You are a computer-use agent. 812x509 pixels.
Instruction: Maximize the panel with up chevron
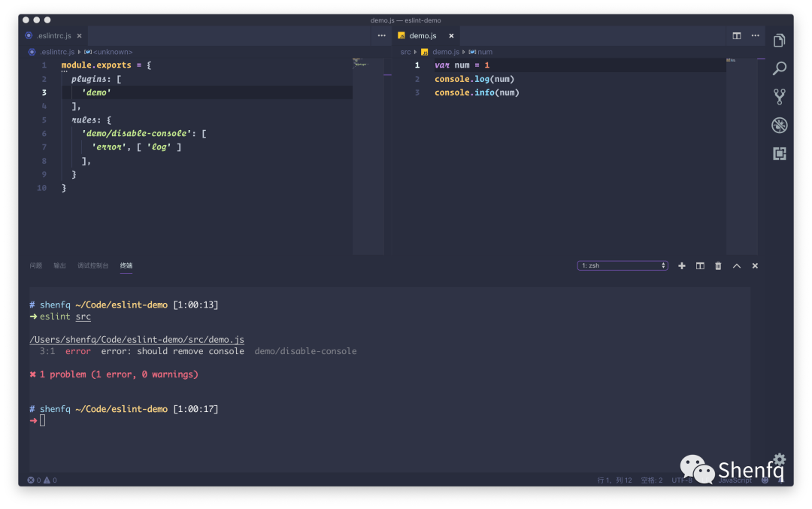pos(736,265)
